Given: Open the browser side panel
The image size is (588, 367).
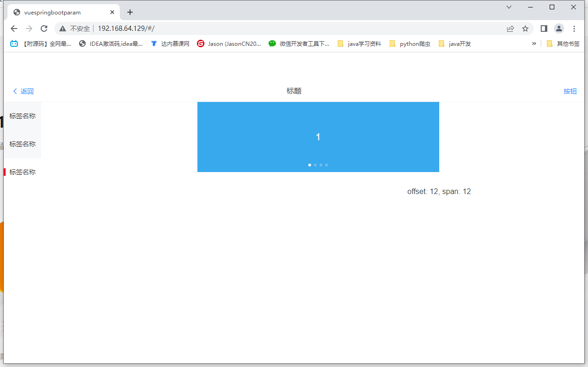Looking at the screenshot, I should pos(544,29).
